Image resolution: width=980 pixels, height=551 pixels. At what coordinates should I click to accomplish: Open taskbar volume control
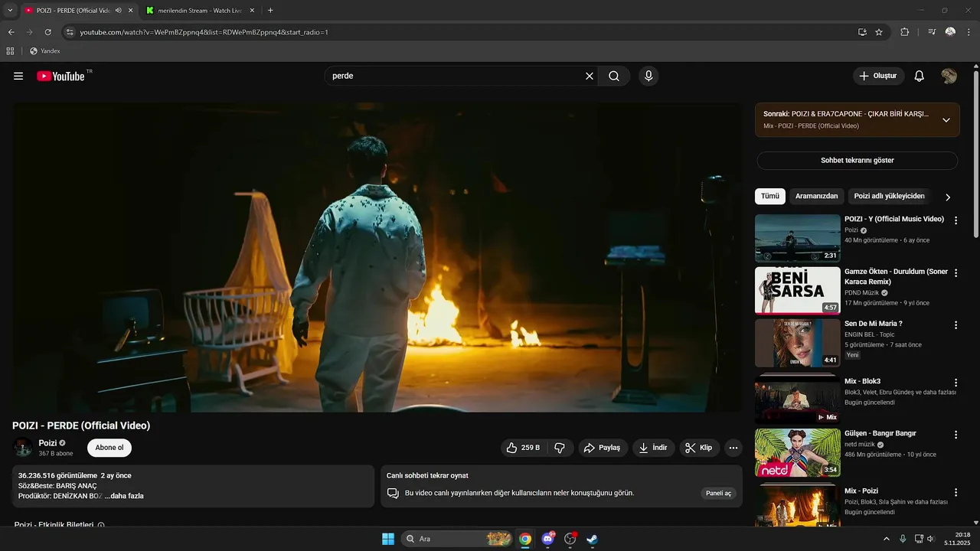point(931,539)
